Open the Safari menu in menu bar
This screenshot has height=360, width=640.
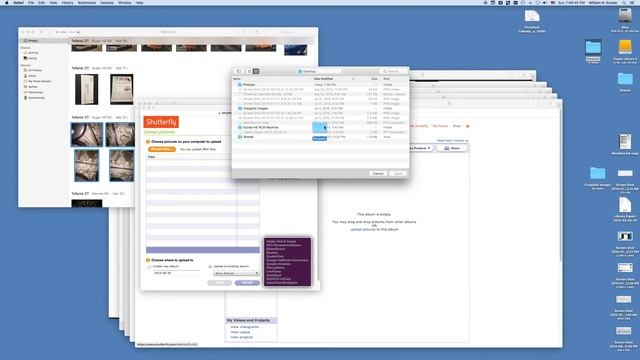click(18, 2)
